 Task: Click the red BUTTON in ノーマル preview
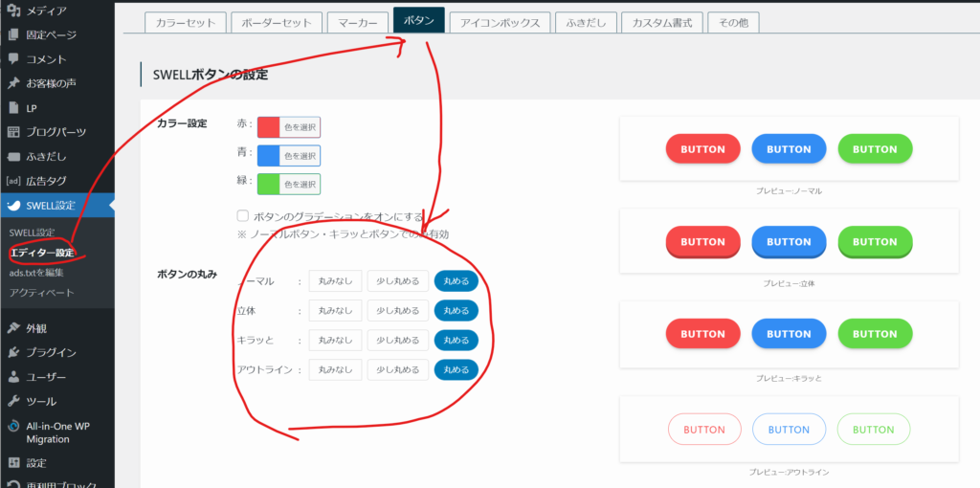point(702,149)
